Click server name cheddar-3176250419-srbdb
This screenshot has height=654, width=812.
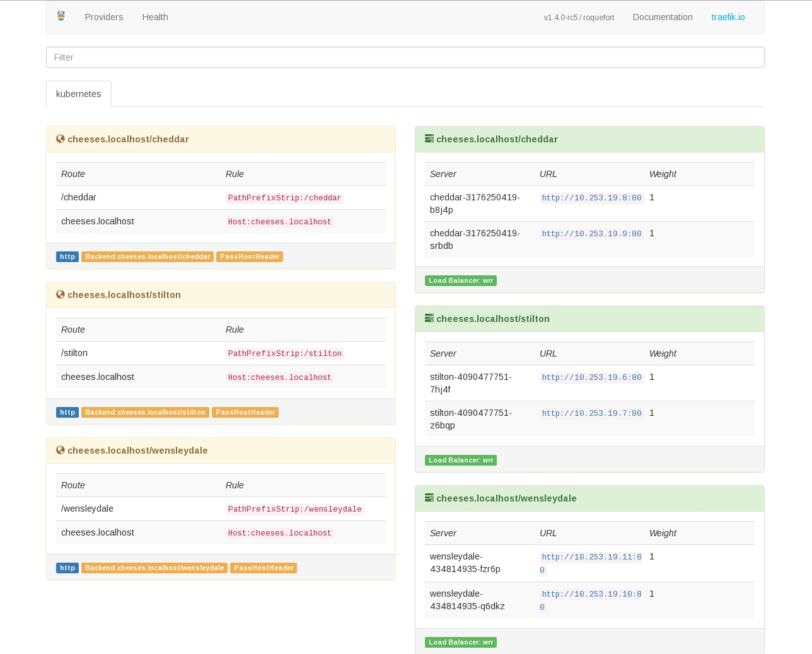pos(475,239)
